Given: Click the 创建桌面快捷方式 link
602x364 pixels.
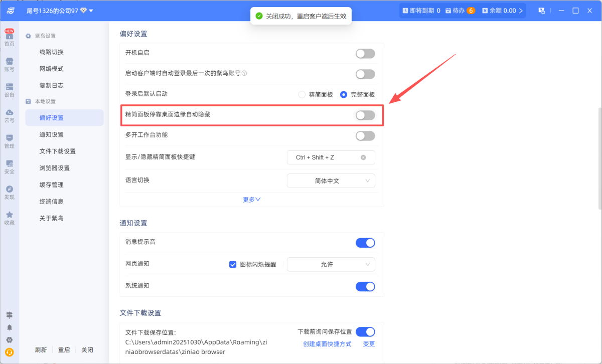Looking at the screenshot, I should click(327, 344).
